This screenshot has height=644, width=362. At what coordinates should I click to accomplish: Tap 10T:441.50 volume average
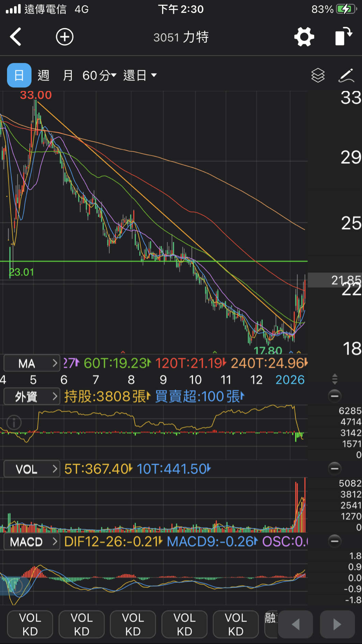(x=174, y=469)
